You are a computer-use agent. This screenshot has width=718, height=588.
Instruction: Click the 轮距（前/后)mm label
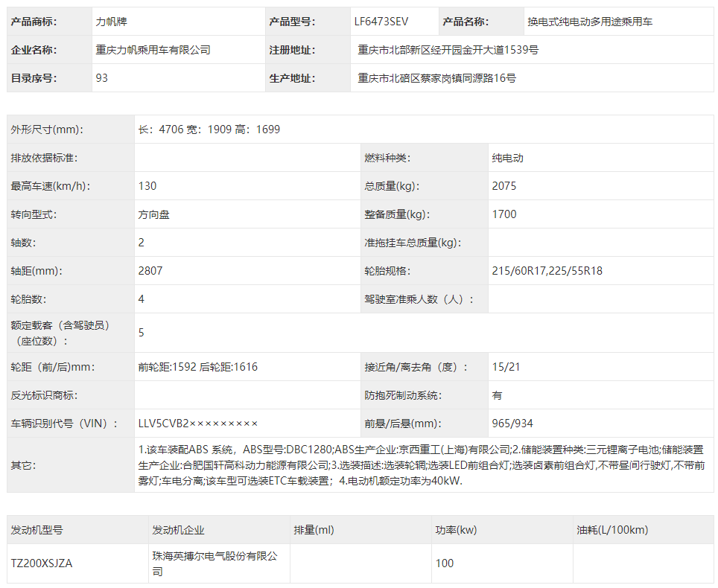click(53, 367)
